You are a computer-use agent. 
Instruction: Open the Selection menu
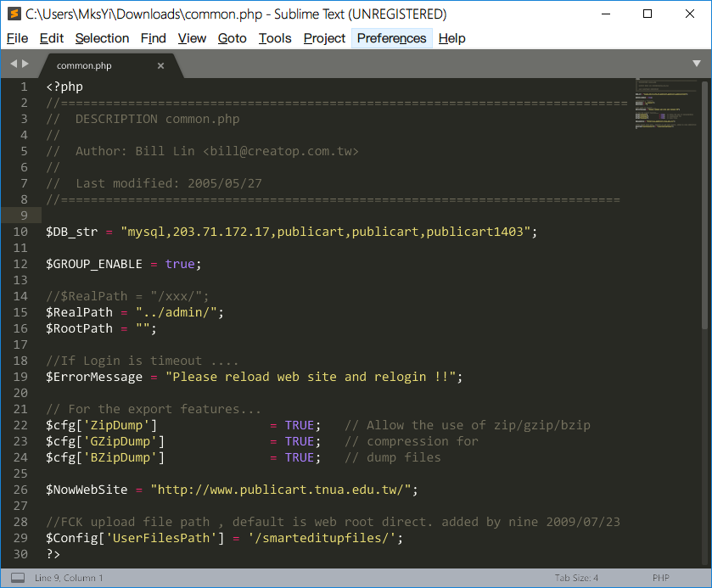(x=102, y=38)
